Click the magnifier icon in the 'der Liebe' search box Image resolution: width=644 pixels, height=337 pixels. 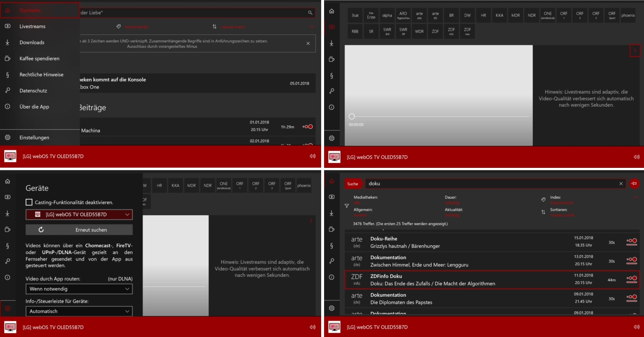click(310, 13)
